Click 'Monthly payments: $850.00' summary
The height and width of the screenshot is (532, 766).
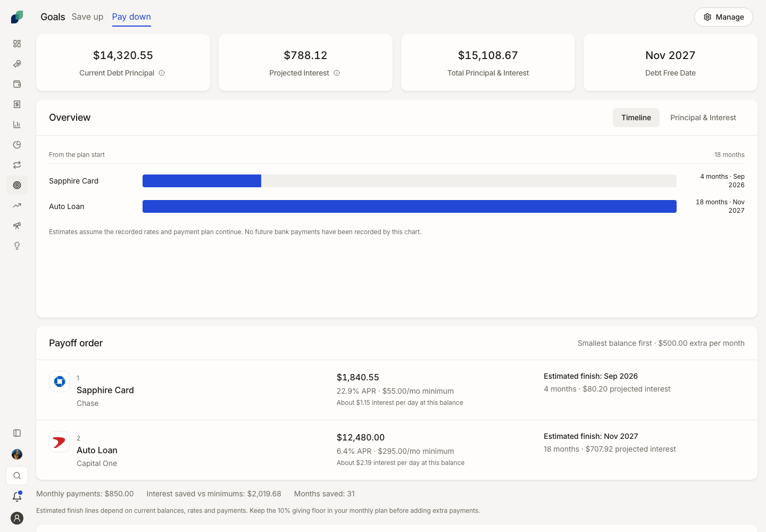[x=85, y=494]
